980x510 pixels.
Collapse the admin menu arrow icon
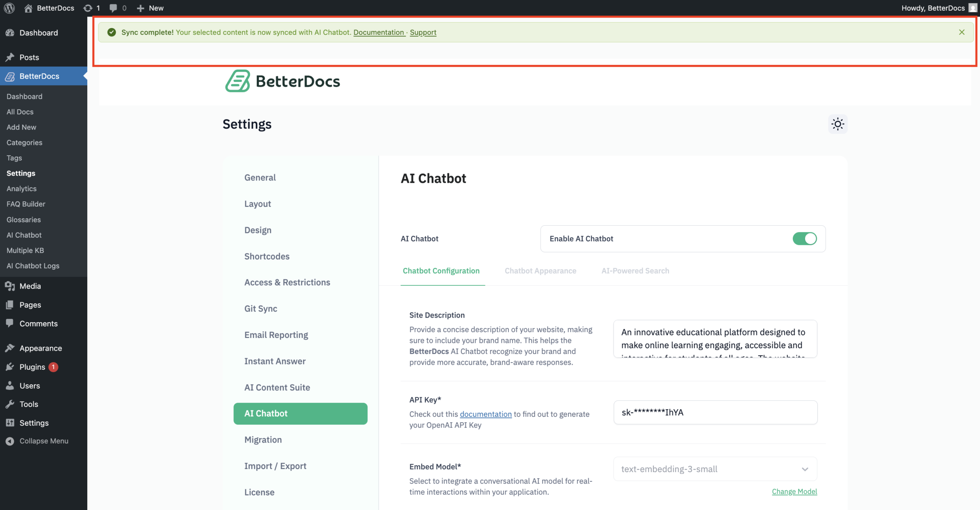click(10, 441)
